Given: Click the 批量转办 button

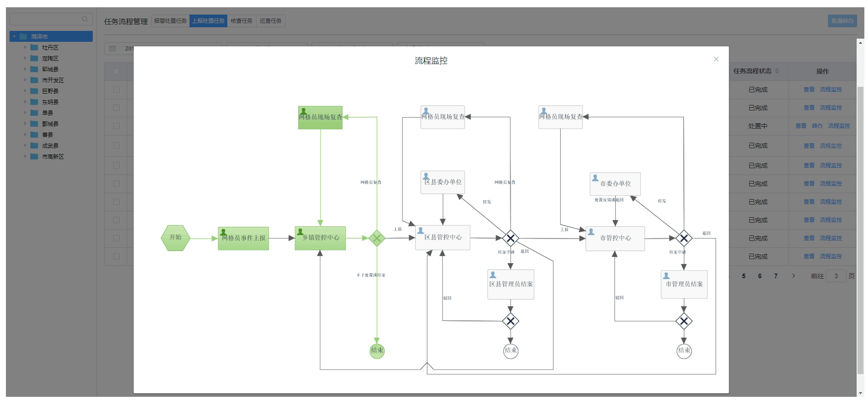Looking at the screenshot, I should [843, 21].
